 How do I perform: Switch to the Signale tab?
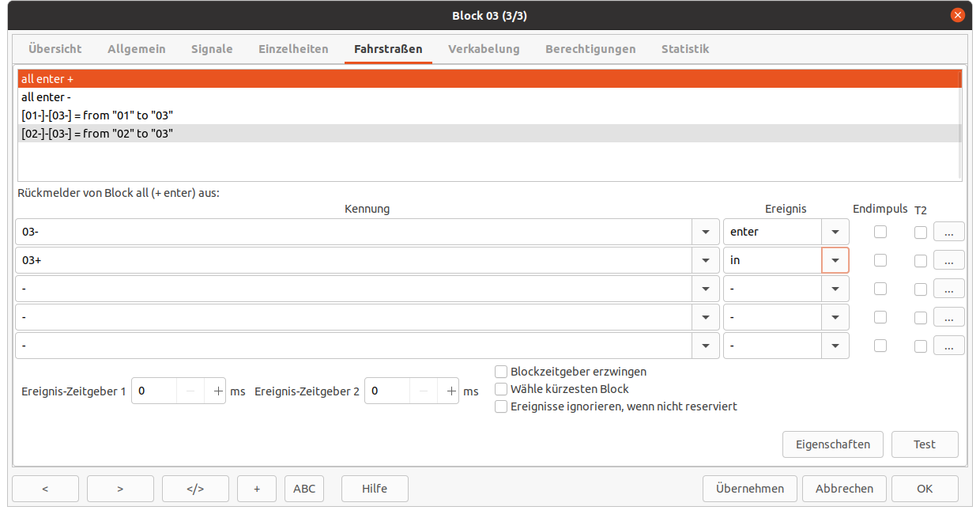coord(212,49)
